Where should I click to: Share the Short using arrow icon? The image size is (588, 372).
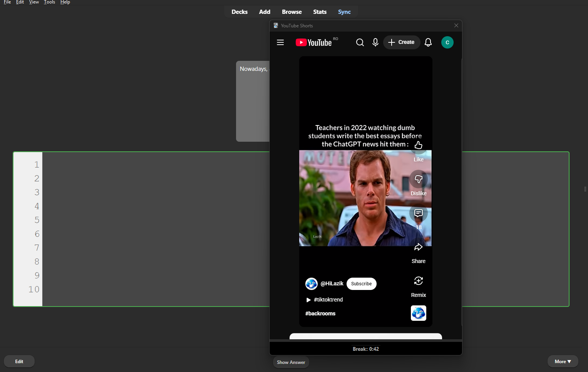click(x=419, y=247)
